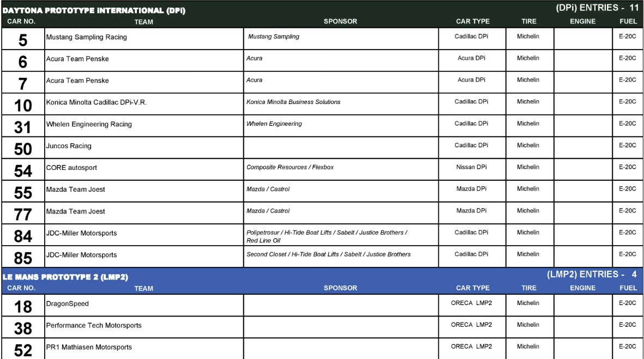Click team "Whelen Engineering Racing"

point(89,124)
